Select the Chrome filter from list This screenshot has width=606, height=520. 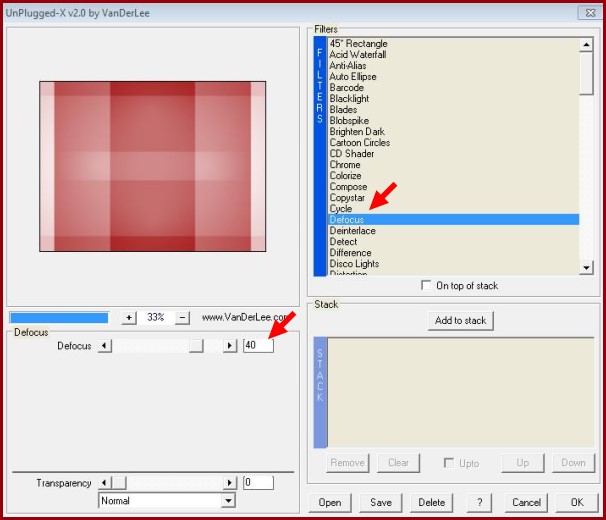pos(345,165)
